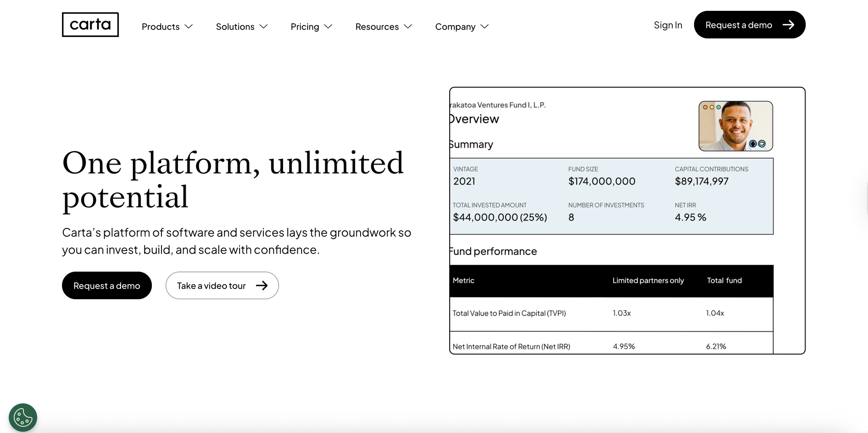
Task: Click header Request a demo button
Action: pos(750,25)
